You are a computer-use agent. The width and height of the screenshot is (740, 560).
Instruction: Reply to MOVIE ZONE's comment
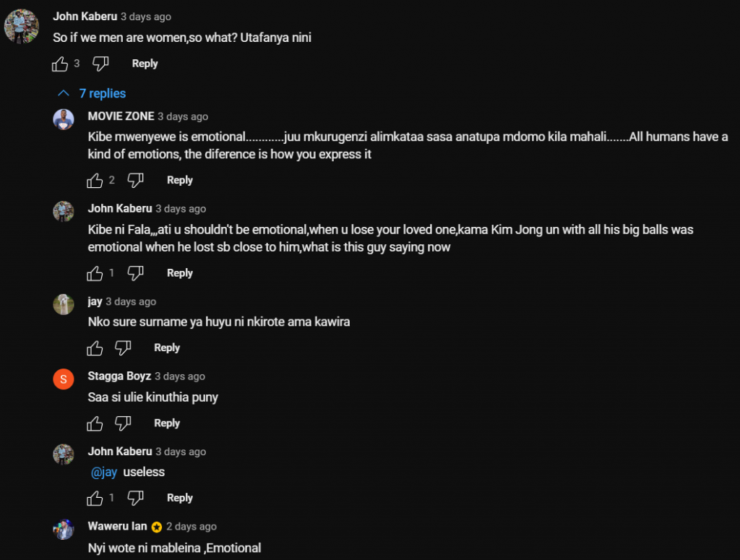(179, 180)
